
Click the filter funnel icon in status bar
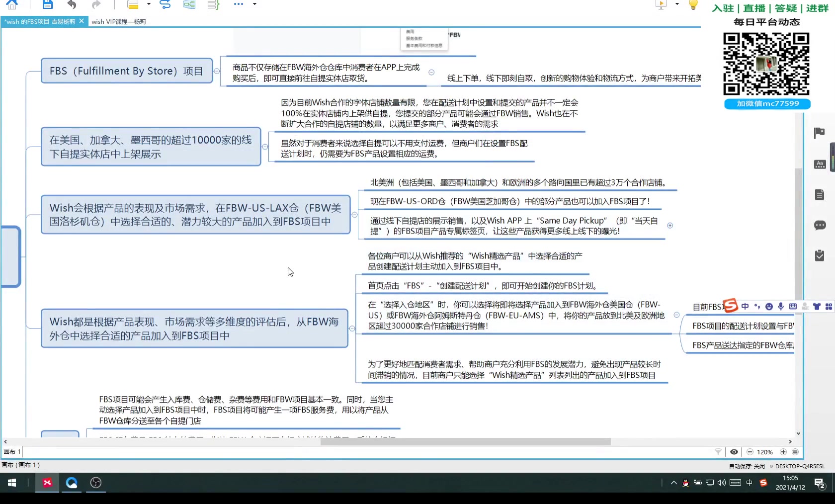[718, 452]
